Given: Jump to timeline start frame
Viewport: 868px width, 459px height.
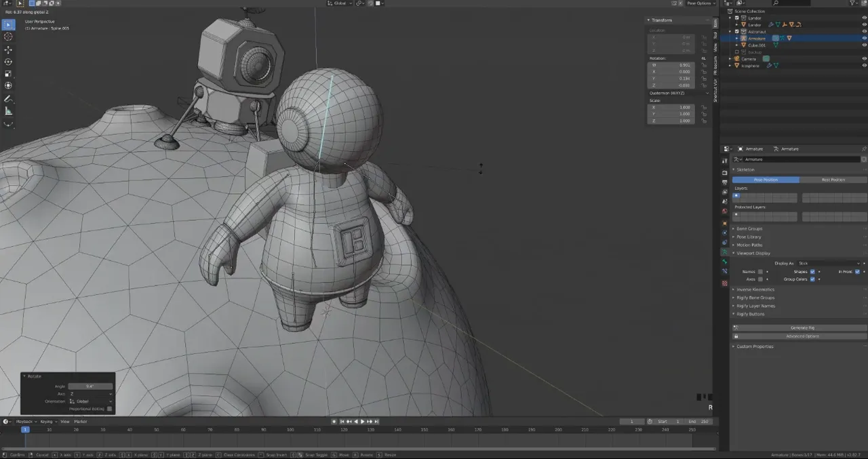Looking at the screenshot, I should click(x=342, y=421).
